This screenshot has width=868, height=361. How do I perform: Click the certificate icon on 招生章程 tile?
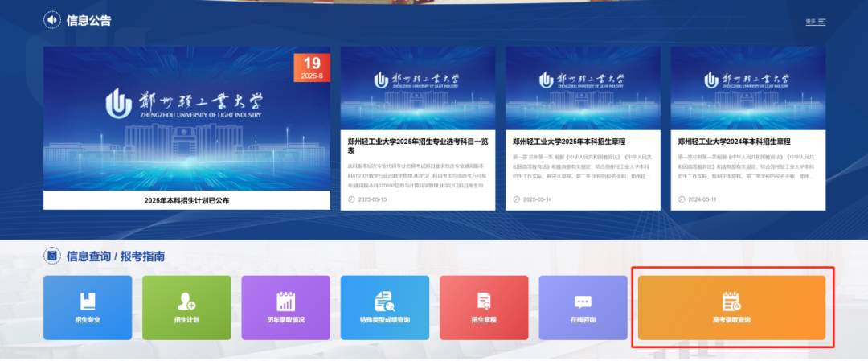(x=484, y=302)
